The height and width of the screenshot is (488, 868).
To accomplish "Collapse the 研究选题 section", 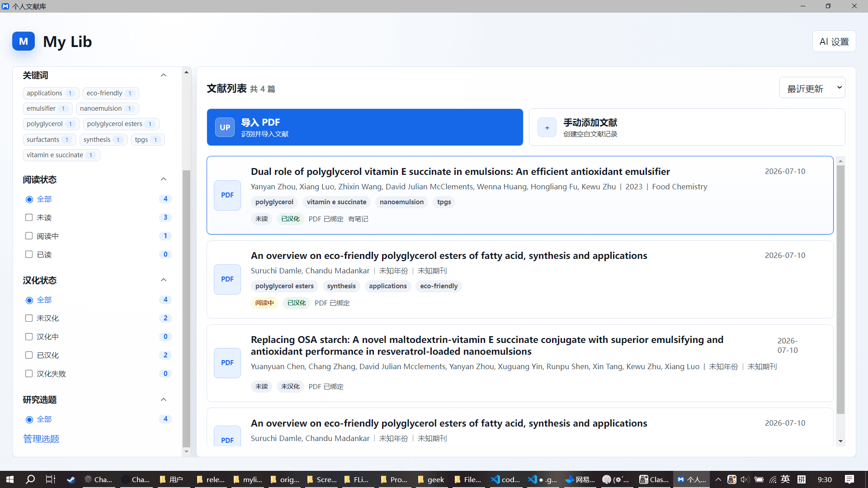I will click(x=164, y=399).
